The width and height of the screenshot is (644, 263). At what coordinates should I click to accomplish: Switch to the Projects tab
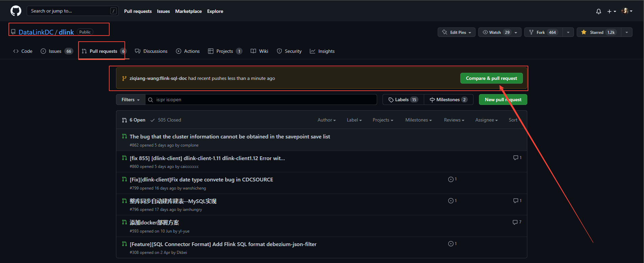(x=225, y=51)
